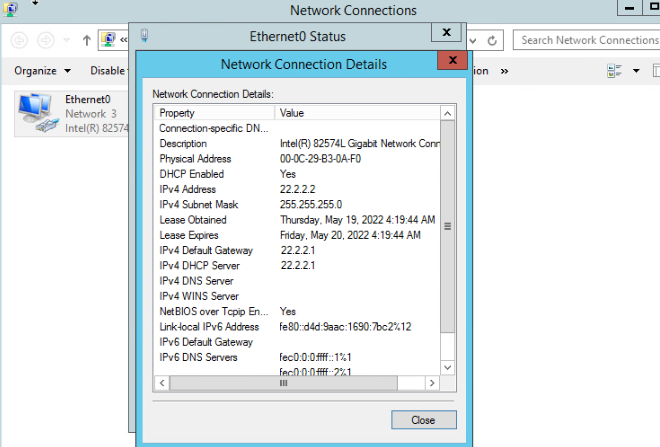Click the details list scroll down arrow
The width and height of the screenshot is (660, 447).
point(447,367)
